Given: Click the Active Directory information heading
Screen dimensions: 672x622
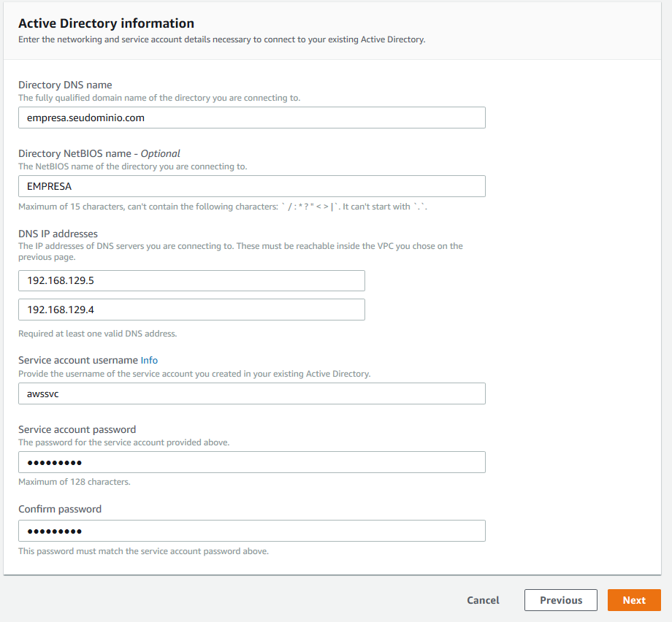Looking at the screenshot, I should coord(106,23).
